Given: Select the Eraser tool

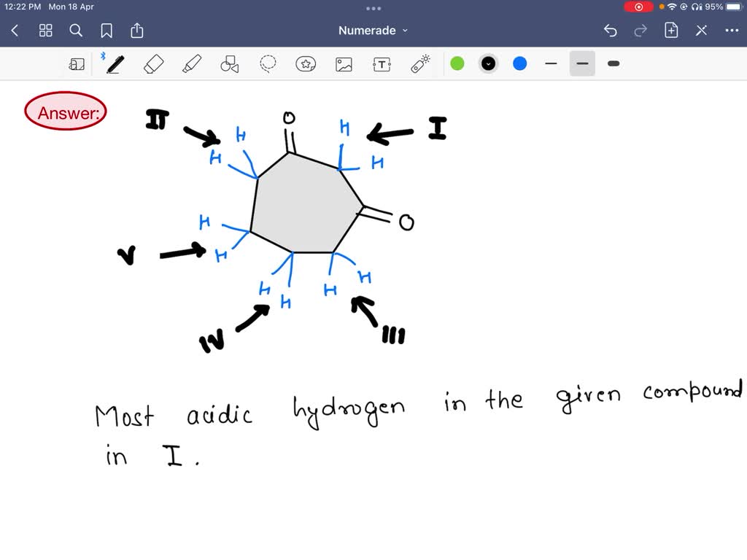Looking at the screenshot, I should [153, 63].
